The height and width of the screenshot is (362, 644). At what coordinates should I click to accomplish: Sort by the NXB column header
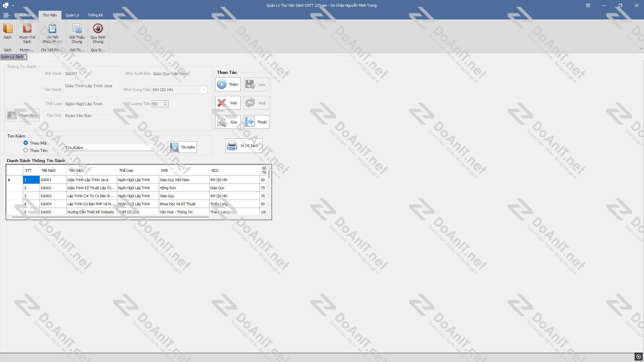[x=184, y=170]
